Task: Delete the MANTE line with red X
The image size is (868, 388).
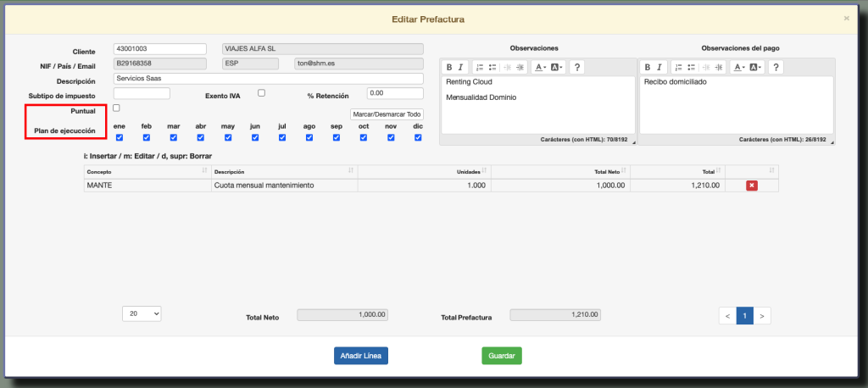Action: (751, 186)
